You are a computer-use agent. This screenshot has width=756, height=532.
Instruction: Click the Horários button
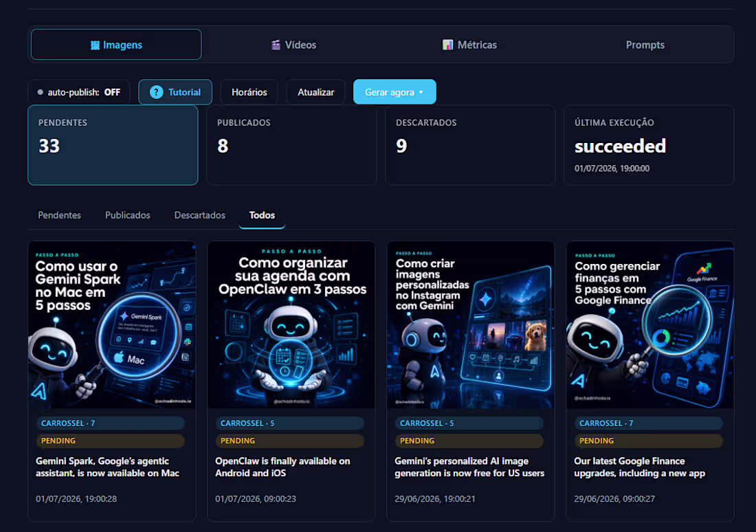249,92
